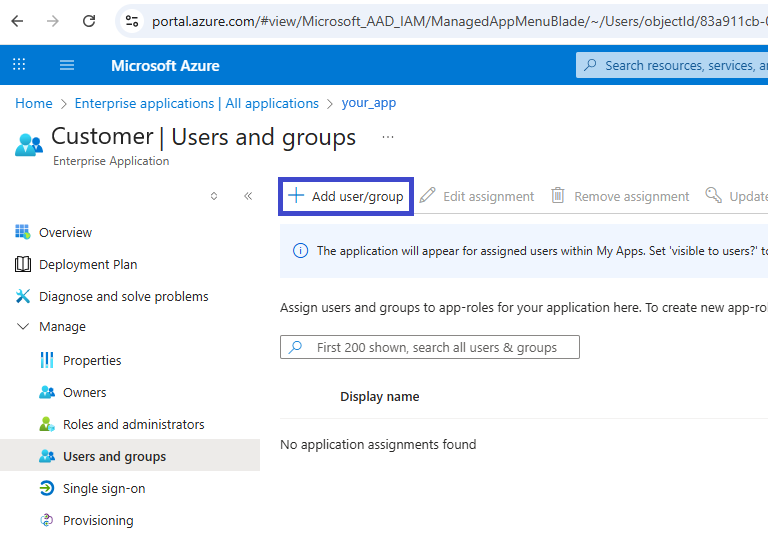This screenshot has height=544, width=768.
Task: Click the portal.azure.com address bar URL
Action: click(x=459, y=22)
